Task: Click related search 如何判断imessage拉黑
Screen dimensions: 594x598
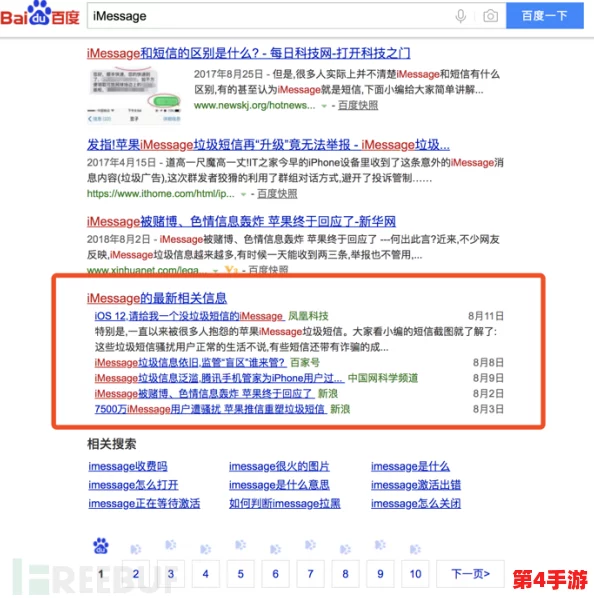Action: (285, 504)
